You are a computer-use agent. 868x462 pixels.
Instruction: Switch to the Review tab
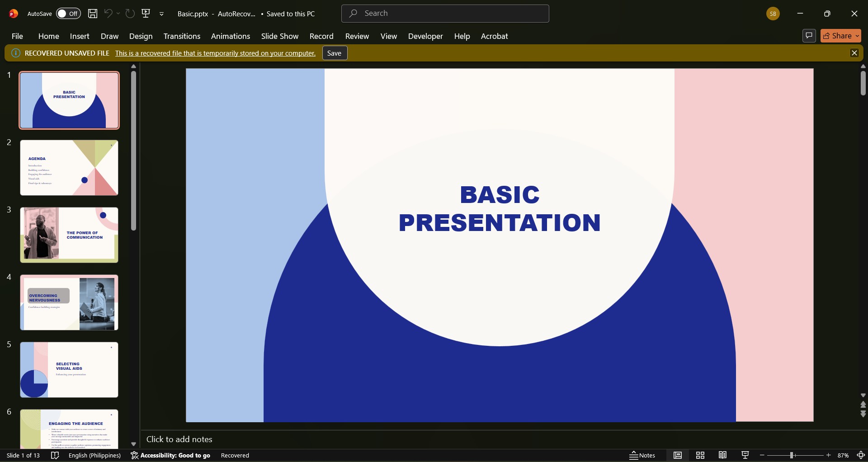357,36
